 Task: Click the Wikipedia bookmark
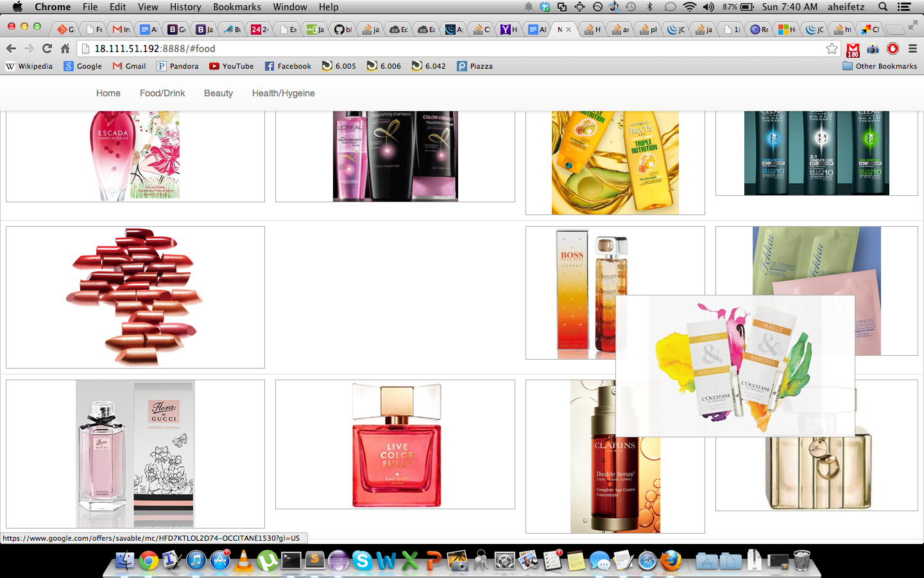30,66
